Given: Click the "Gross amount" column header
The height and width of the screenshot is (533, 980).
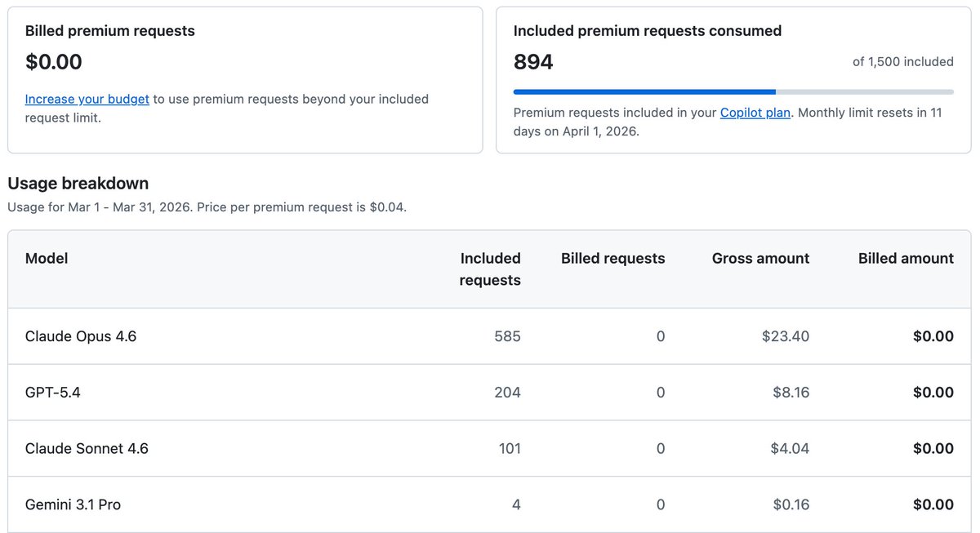Looking at the screenshot, I should (x=760, y=258).
